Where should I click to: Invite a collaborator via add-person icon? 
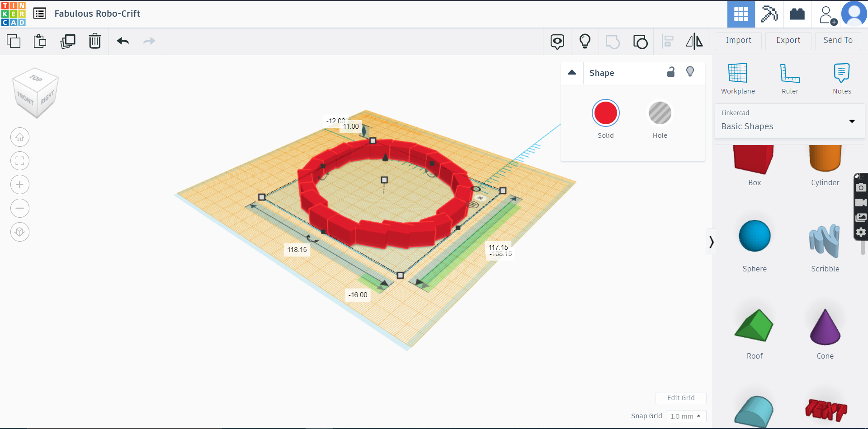click(827, 15)
